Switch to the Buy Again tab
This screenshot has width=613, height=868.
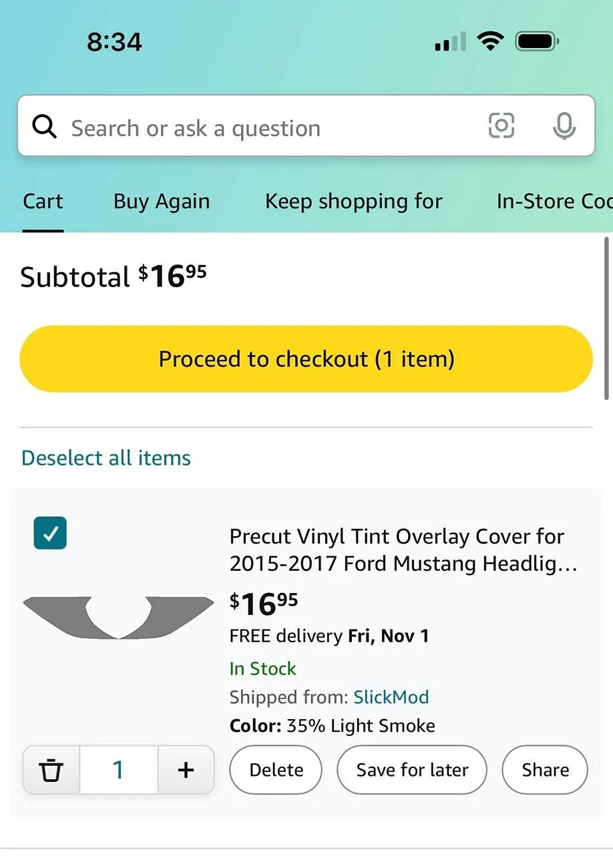tap(162, 202)
